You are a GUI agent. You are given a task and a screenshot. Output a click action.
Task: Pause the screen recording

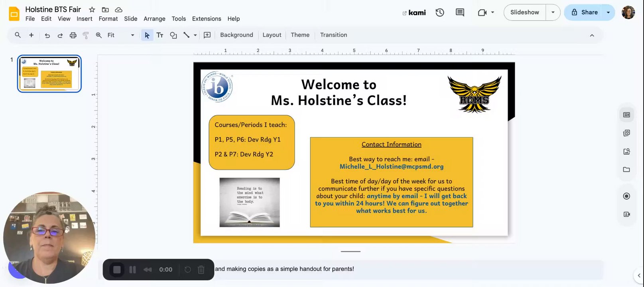tap(133, 270)
